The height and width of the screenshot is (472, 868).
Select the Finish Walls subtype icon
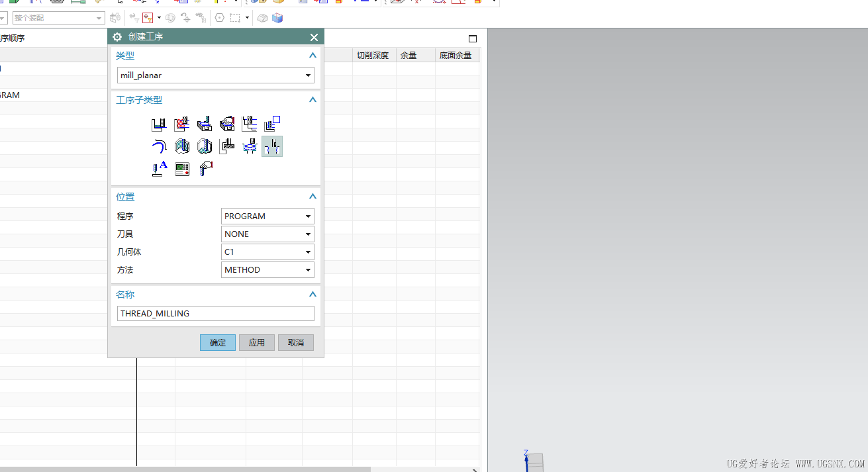click(x=181, y=146)
